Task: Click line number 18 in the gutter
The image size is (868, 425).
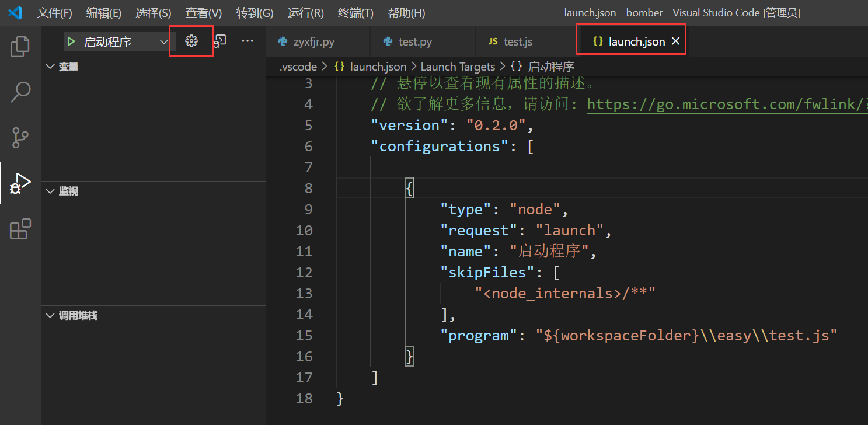Action: click(x=305, y=399)
